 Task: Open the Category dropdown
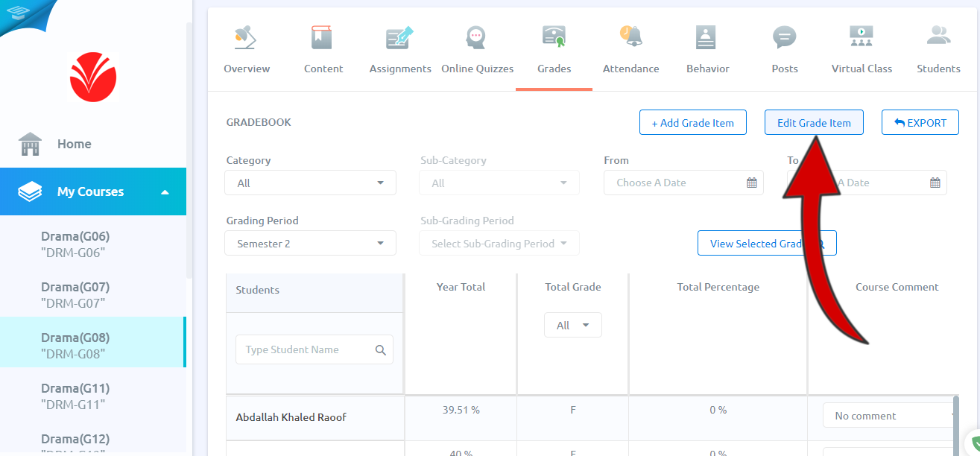(311, 183)
